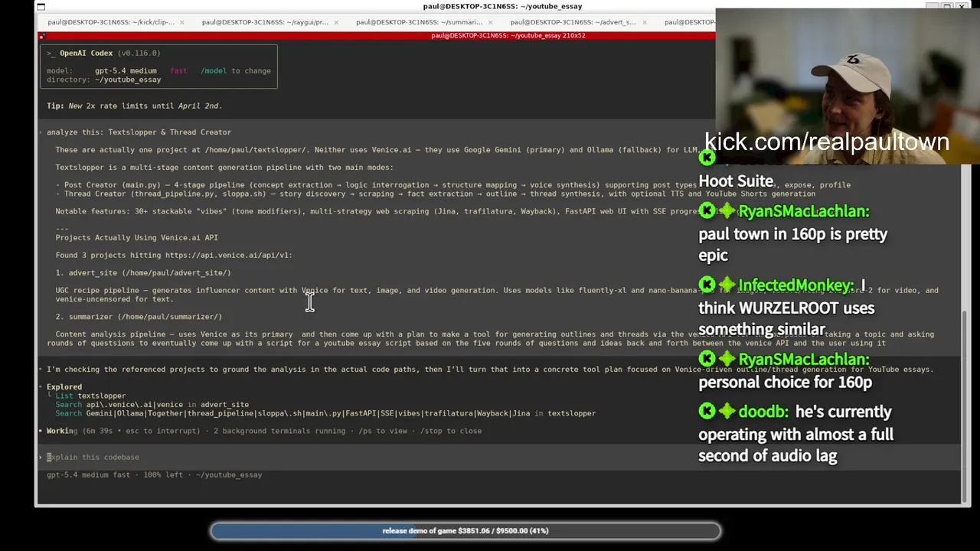Switch to the ~/summari terminal tab
Viewport: 980px width, 551px height.
tap(419, 22)
